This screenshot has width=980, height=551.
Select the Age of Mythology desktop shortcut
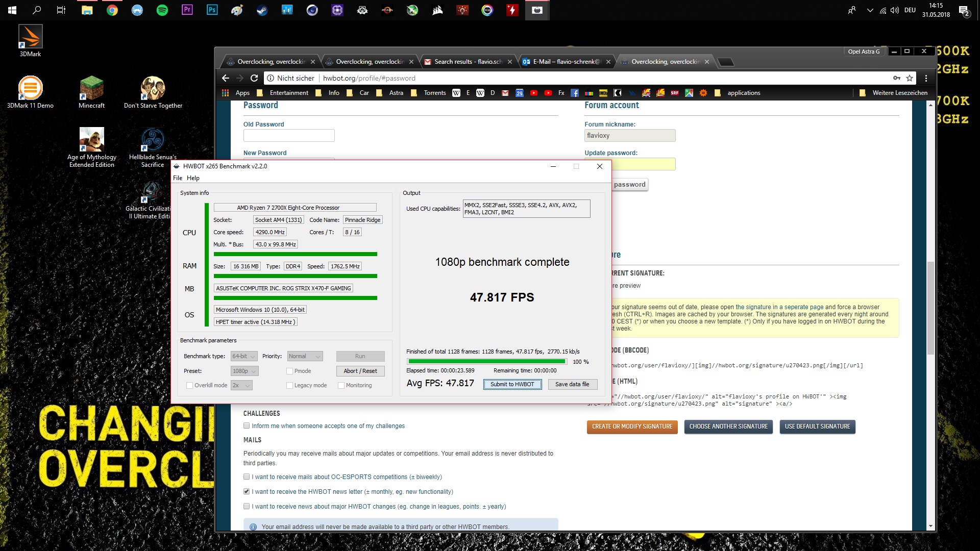[x=92, y=147]
